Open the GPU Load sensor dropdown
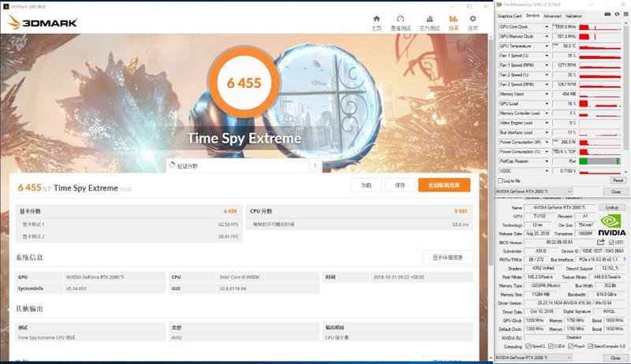This screenshot has width=631, height=364. click(547, 104)
